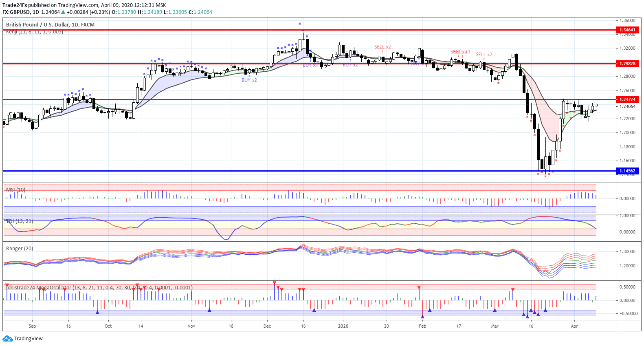644x346 pixels.
Task: Click the dnistrade24 MegaOscillator indicator label
Action: [100, 288]
